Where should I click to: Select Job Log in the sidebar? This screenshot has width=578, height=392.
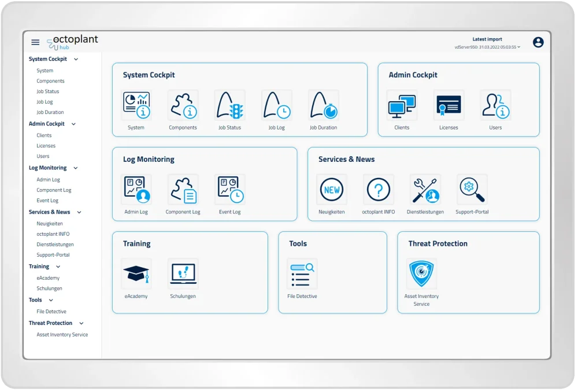[x=45, y=102]
